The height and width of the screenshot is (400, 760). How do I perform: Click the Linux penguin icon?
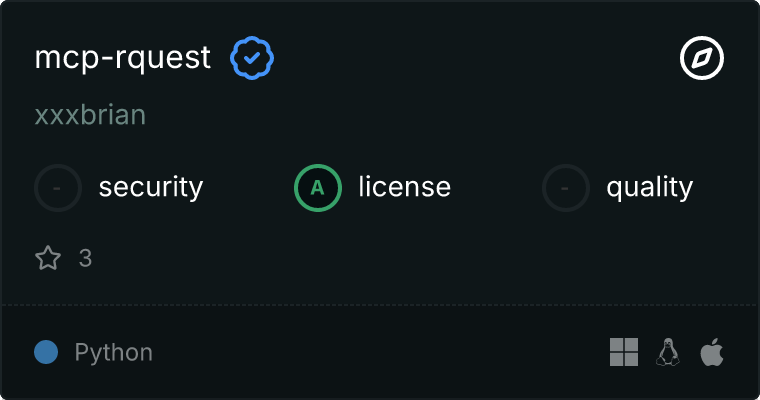(x=668, y=352)
